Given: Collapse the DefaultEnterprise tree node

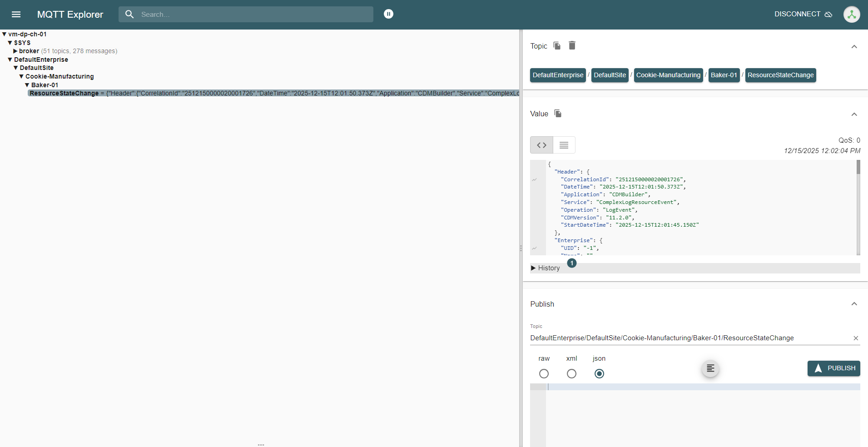Looking at the screenshot, I should coord(10,60).
